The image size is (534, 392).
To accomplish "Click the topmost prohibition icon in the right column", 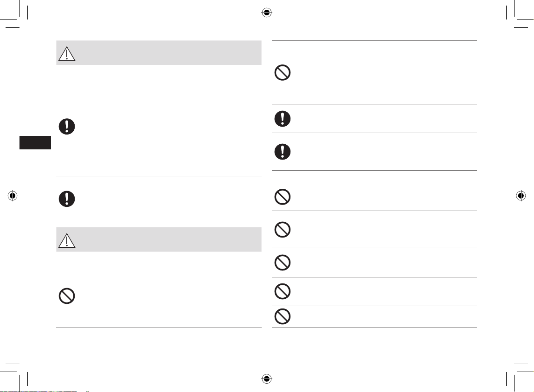I will 283,72.
